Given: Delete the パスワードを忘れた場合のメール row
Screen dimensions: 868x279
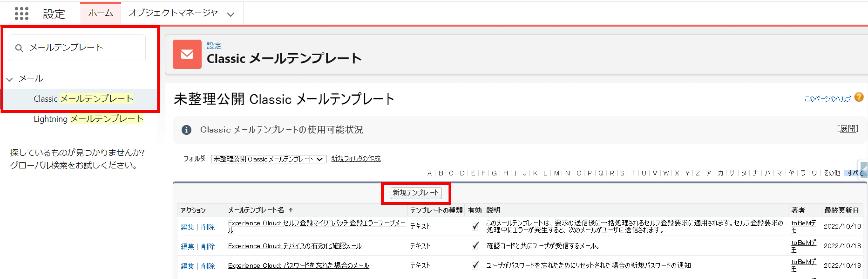Looking at the screenshot, I should coord(208,266).
